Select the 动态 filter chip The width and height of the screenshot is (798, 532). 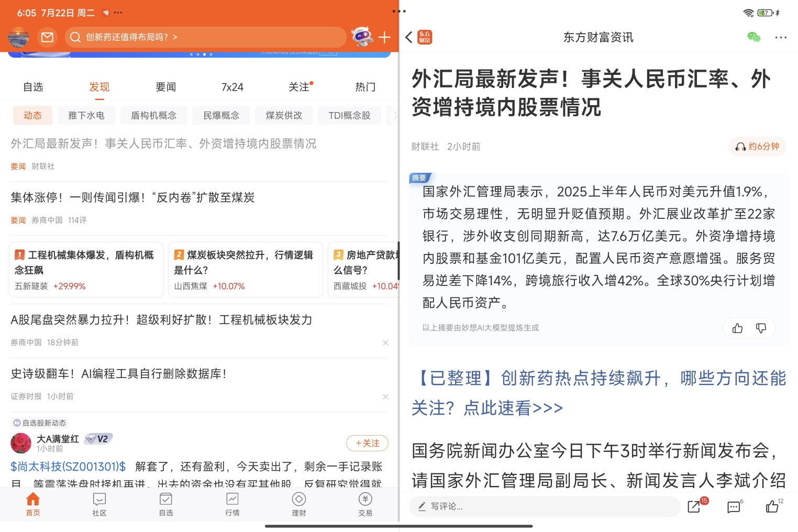(32, 115)
